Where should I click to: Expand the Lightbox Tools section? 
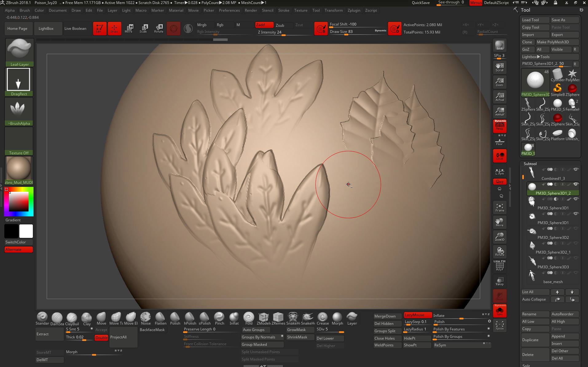(550, 57)
